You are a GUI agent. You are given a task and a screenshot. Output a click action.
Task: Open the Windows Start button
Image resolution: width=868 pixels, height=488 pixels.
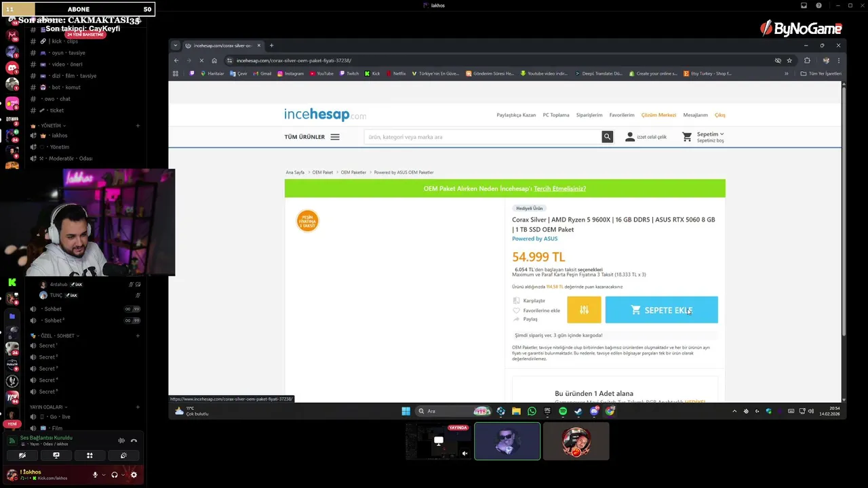(x=406, y=411)
